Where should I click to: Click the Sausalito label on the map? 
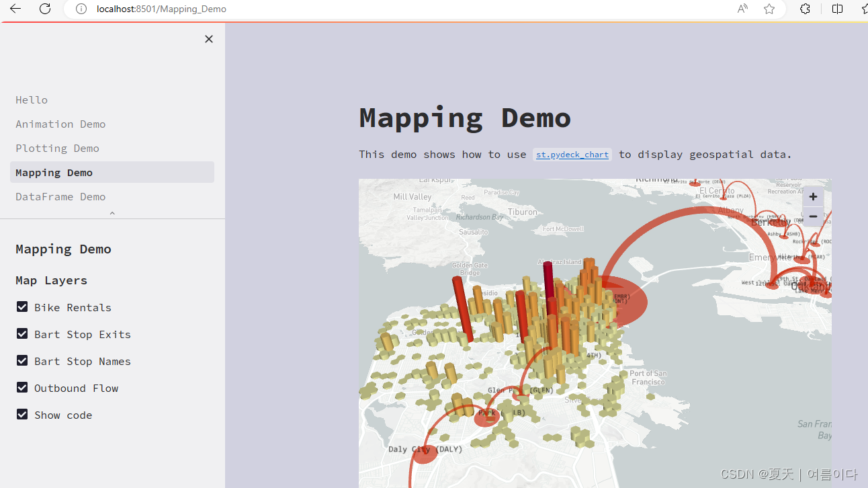(x=474, y=232)
